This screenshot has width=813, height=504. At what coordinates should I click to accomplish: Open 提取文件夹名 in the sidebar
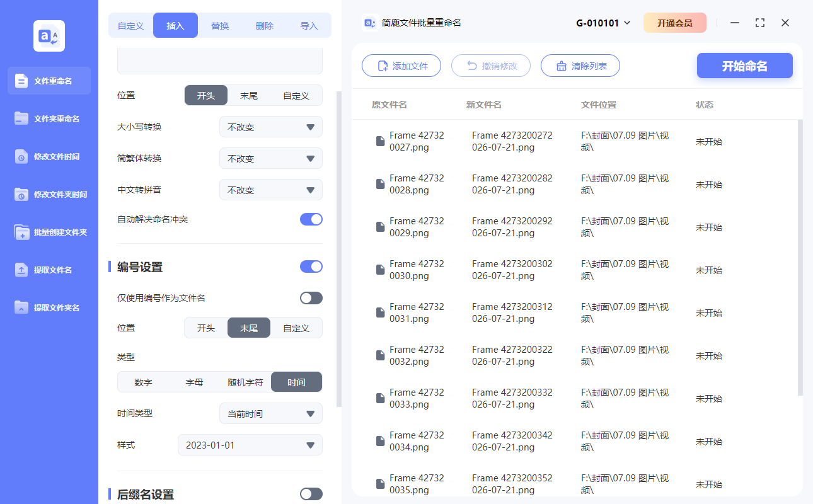click(x=49, y=307)
